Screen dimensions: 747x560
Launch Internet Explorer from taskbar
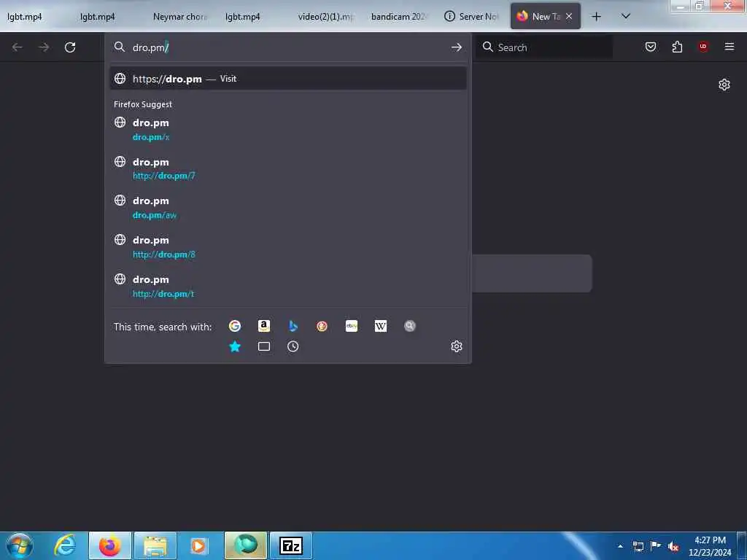[x=64, y=545]
